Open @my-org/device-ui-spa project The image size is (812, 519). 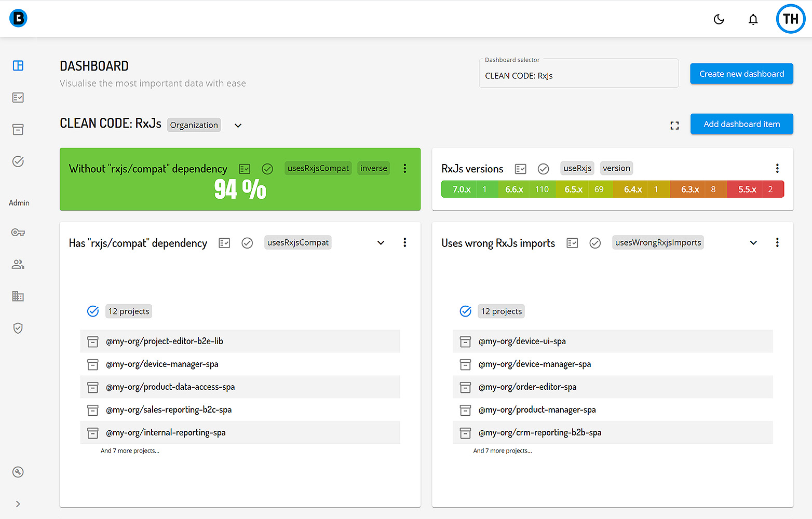pos(613,342)
